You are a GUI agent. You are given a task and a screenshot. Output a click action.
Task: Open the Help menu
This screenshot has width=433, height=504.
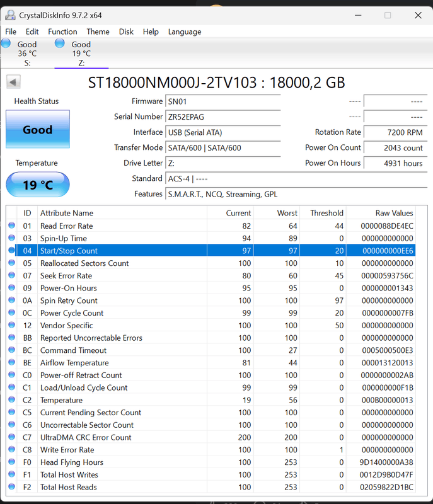tap(151, 32)
